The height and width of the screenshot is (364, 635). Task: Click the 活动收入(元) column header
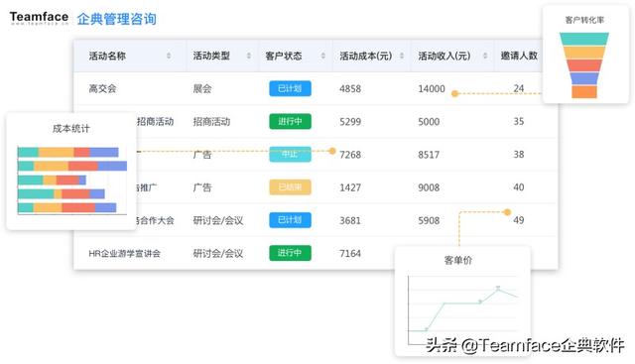[444, 56]
